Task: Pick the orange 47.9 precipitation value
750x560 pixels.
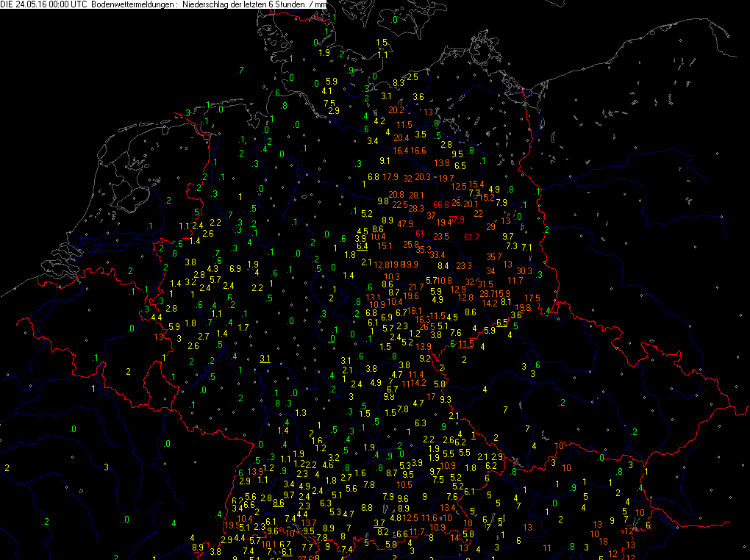Action: (x=405, y=224)
